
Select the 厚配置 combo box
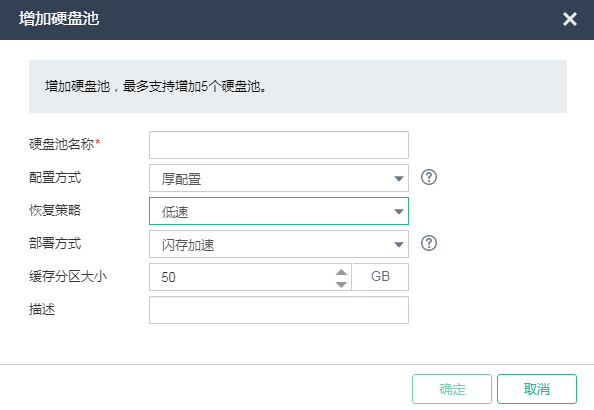coord(279,178)
